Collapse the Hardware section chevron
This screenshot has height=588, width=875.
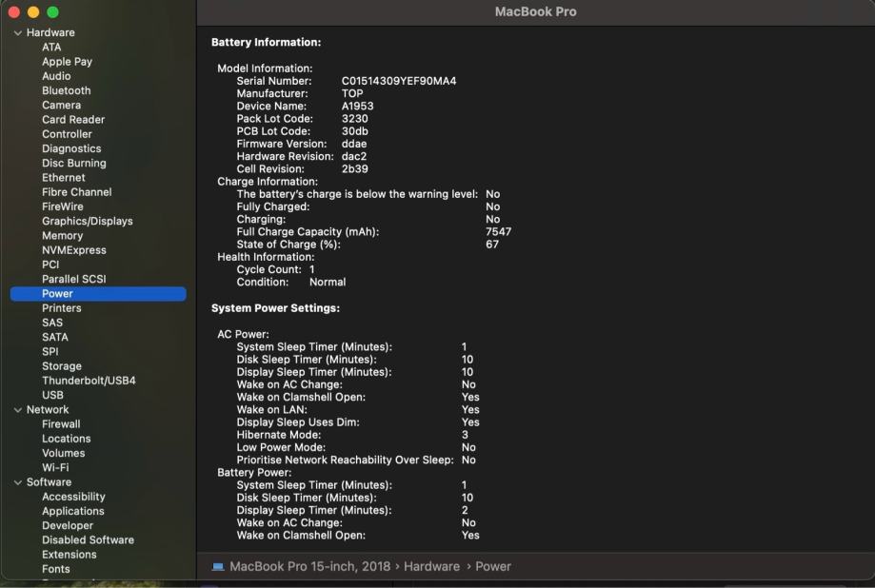pyautogui.click(x=18, y=33)
